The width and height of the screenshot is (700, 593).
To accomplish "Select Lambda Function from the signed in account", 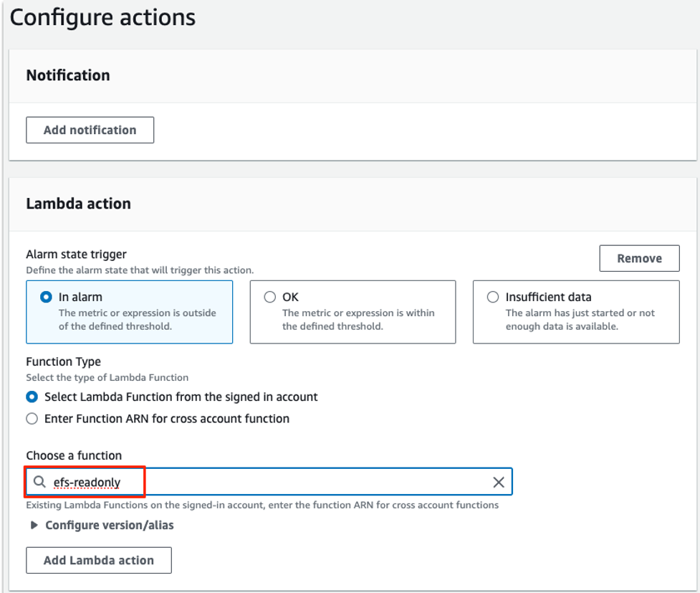I will [x=31, y=396].
